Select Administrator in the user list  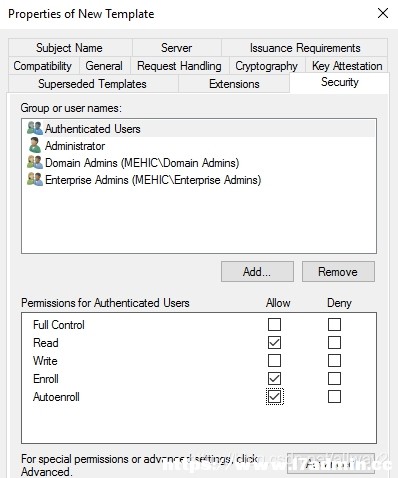click(199, 146)
